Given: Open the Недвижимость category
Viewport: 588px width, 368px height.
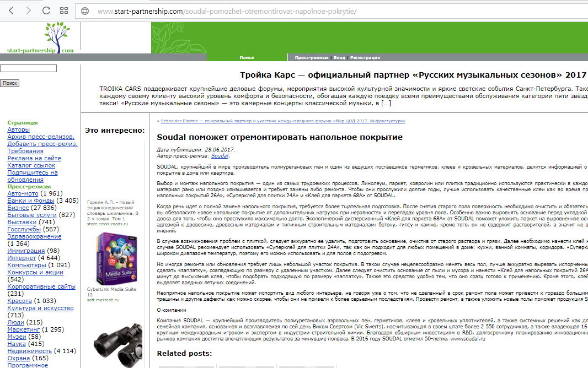Looking at the screenshot, I should click(30, 351).
